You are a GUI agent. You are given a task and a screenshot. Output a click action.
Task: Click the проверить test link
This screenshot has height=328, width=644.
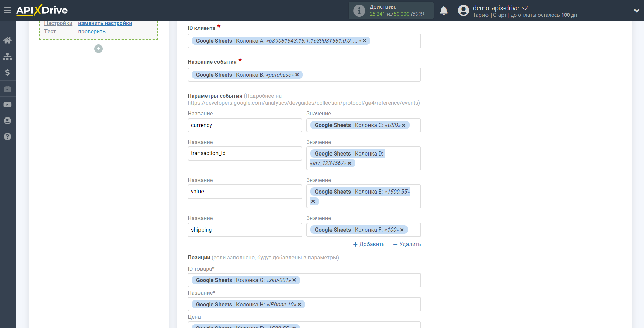click(92, 32)
